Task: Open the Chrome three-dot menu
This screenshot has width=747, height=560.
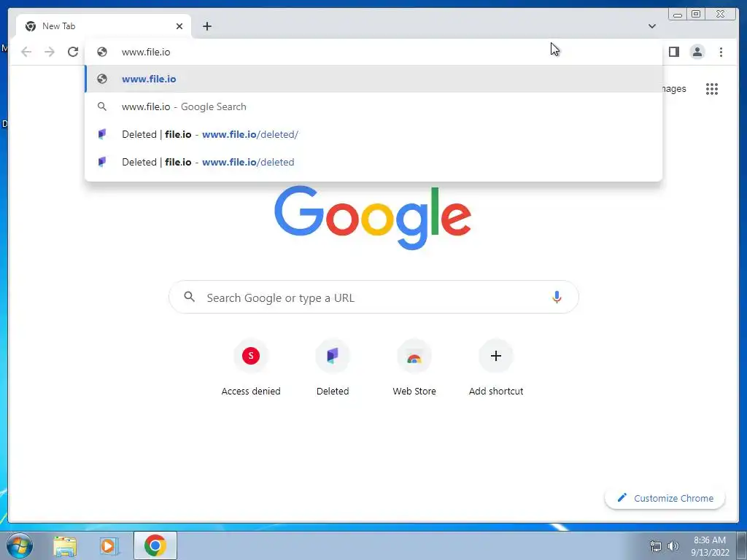Action: coord(721,52)
